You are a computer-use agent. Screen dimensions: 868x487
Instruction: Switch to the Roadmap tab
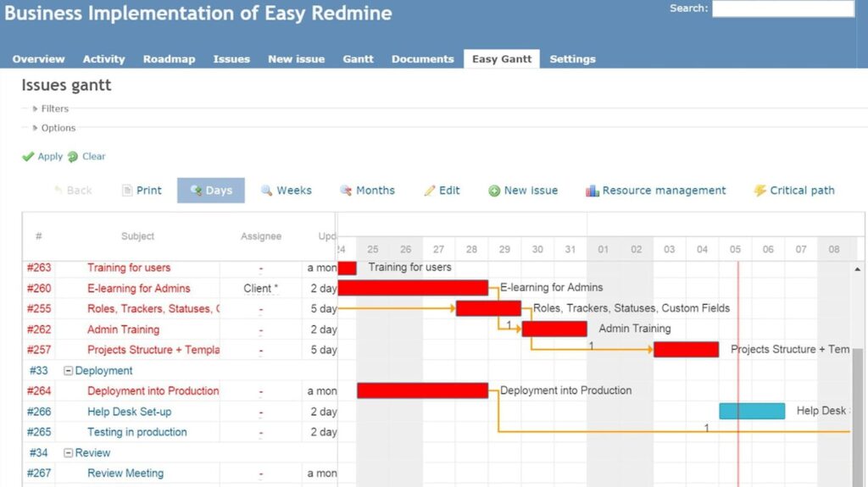pos(169,59)
